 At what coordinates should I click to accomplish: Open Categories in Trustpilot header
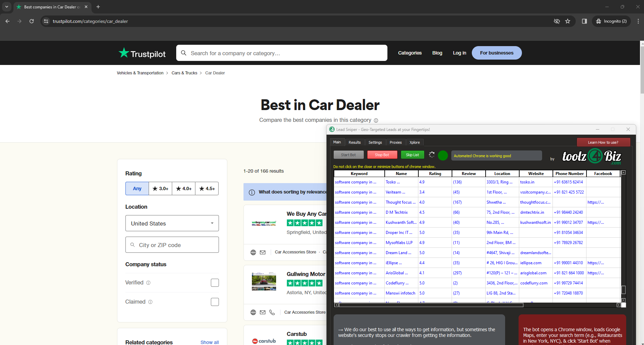coord(410,53)
